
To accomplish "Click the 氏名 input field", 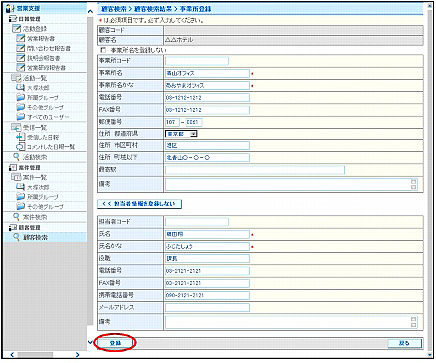I will tap(207, 234).
